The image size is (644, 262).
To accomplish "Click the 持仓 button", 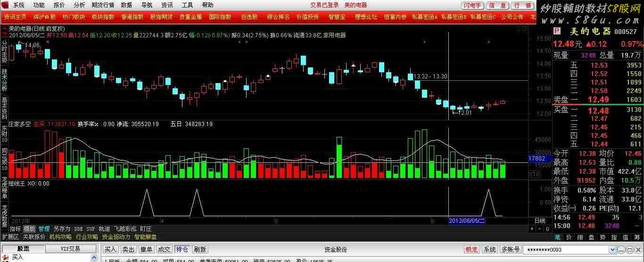I will point(182,249).
